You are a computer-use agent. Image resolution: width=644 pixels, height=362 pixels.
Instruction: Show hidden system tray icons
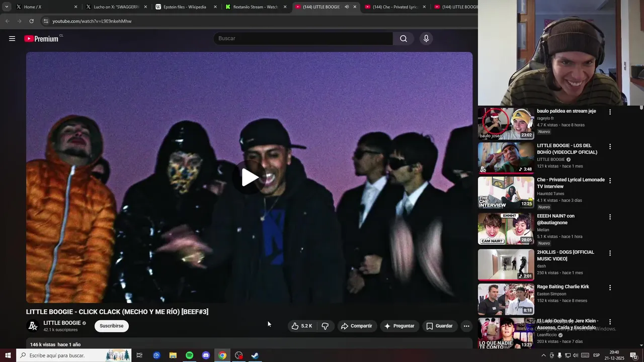pos(543,355)
